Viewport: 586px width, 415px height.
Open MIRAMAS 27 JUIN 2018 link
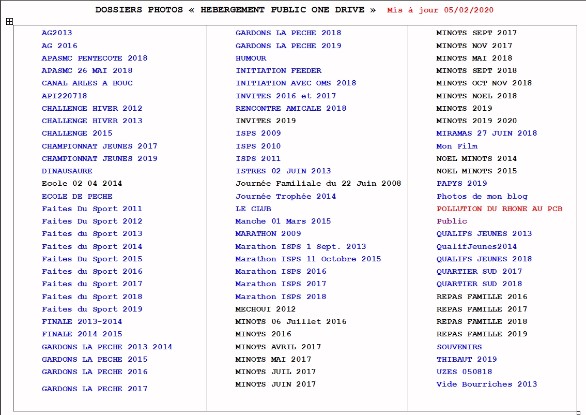[x=487, y=133]
